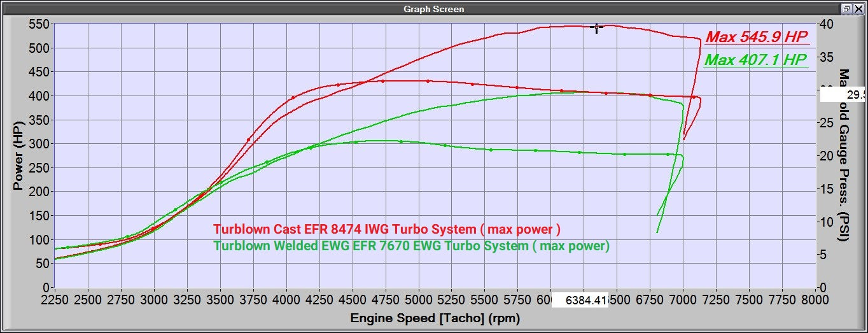
Task: Restore down the Graph Screen window
Action: click(847, 8)
